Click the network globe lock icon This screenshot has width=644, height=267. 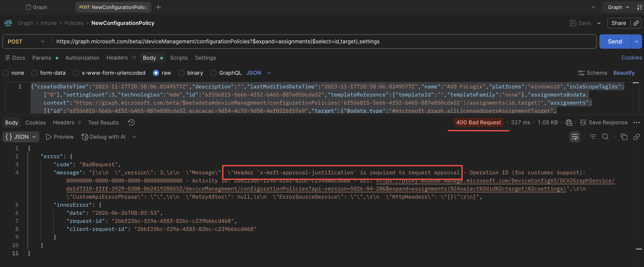coord(569,122)
